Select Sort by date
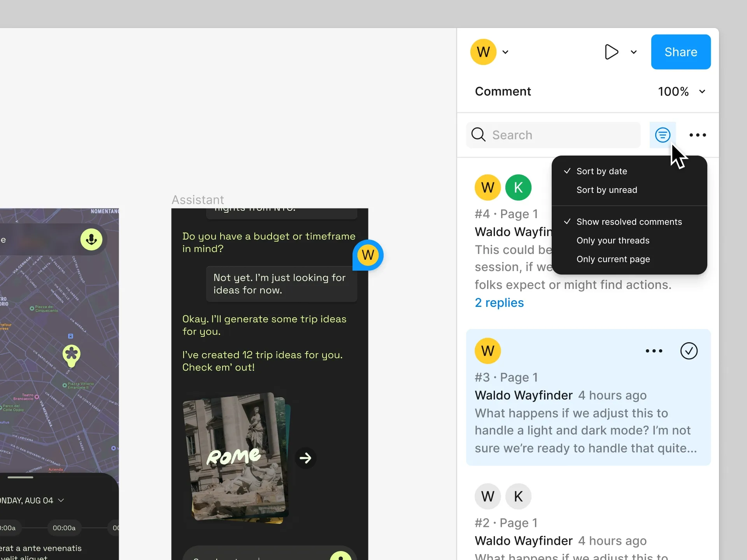The height and width of the screenshot is (560, 747). tap(601, 171)
